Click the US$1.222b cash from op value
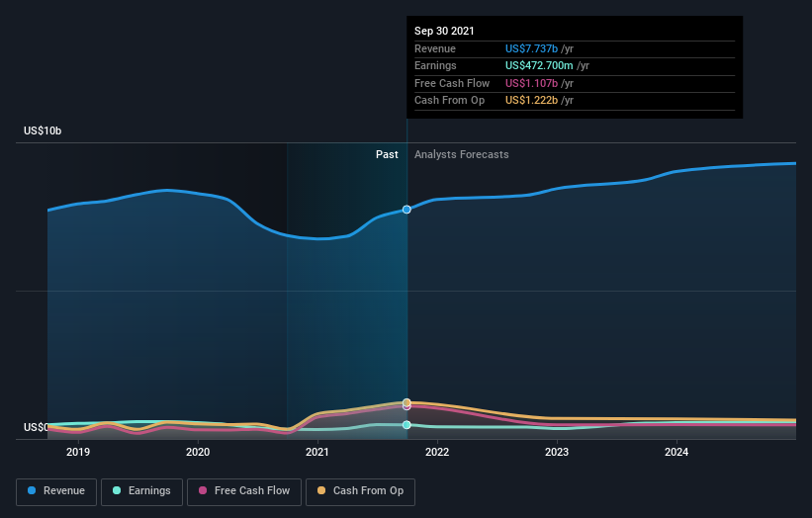The width and height of the screenshot is (812, 518). [531, 101]
